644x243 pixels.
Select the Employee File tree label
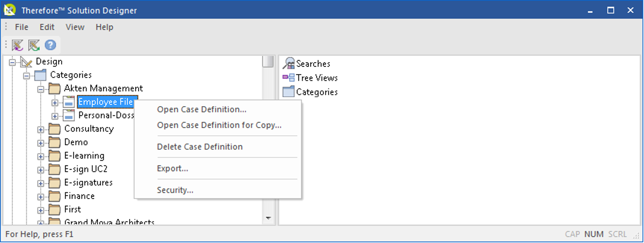click(x=106, y=102)
